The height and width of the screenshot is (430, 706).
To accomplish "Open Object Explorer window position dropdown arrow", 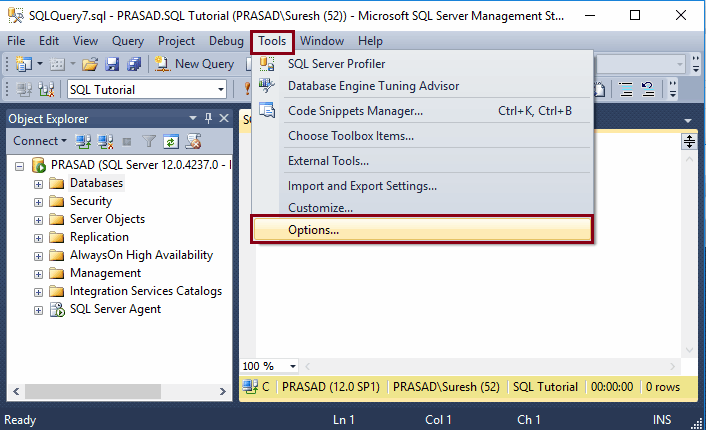I will pyautogui.click(x=193, y=118).
